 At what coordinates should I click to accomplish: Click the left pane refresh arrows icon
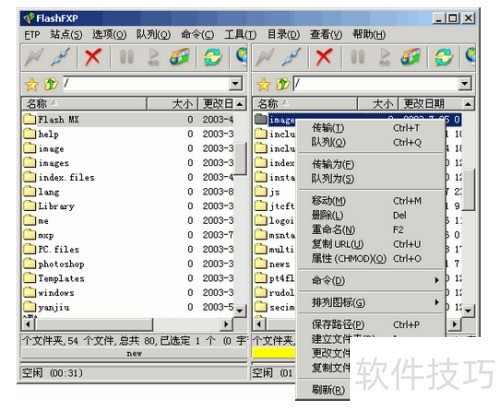(x=212, y=57)
